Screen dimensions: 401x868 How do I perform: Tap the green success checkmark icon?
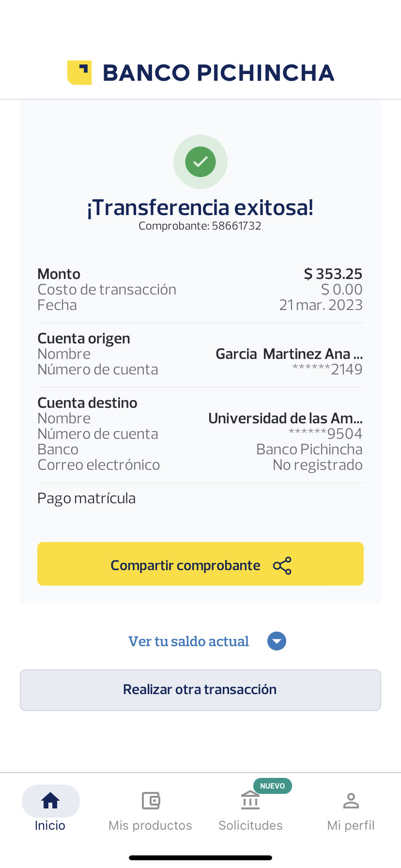200,162
